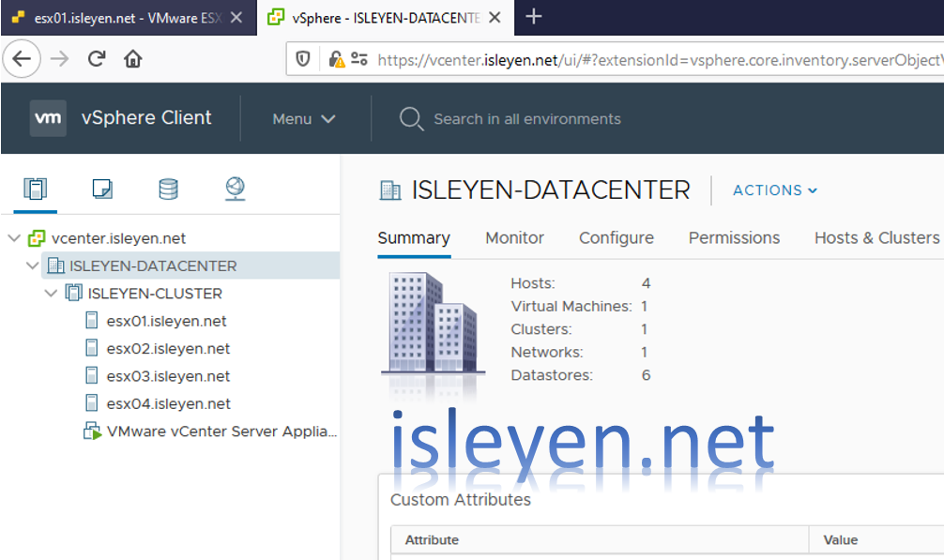Collapse the ISLEYEN-CLUSTER tree node
Viewport: 944px width, 560px height.
click(52, 293)
